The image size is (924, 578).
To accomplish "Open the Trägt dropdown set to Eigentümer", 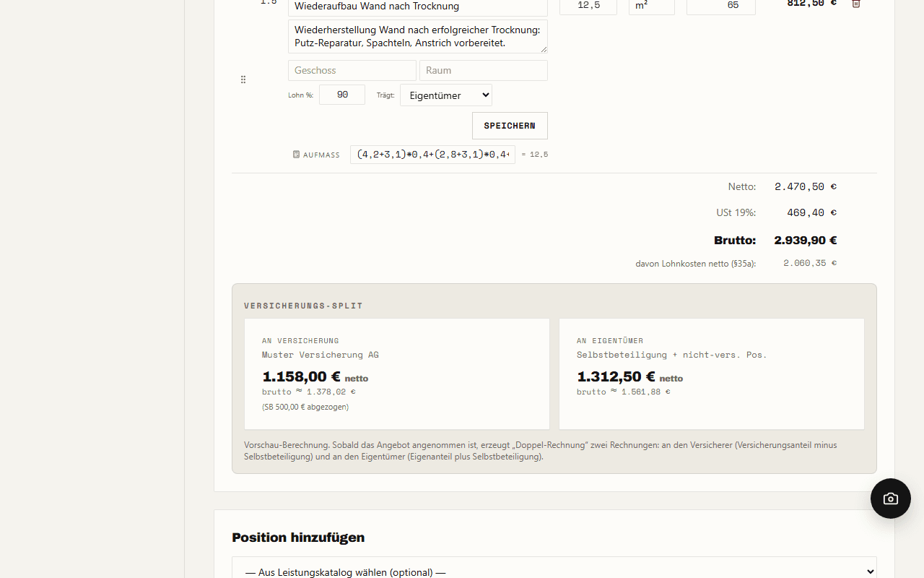I will coord(446,95).
